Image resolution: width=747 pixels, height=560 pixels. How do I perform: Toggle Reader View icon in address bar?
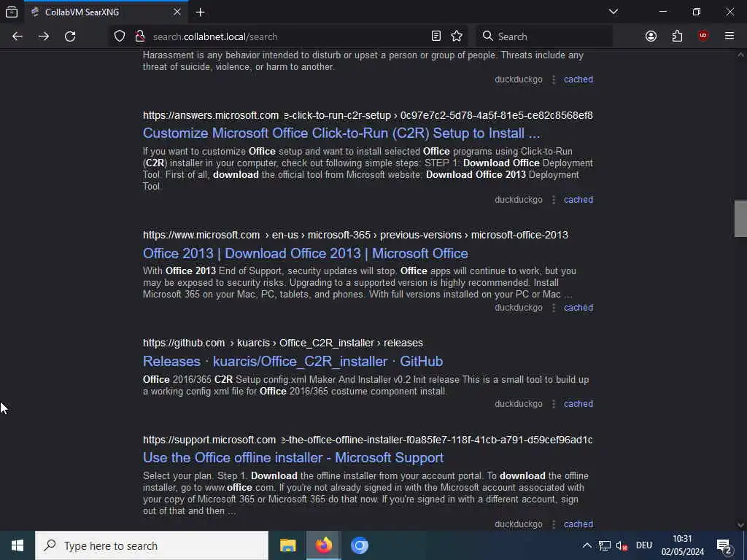point(436,36)
